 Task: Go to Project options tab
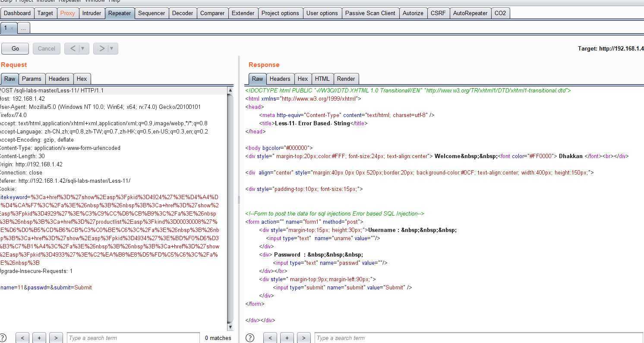(x=280, y=13)
